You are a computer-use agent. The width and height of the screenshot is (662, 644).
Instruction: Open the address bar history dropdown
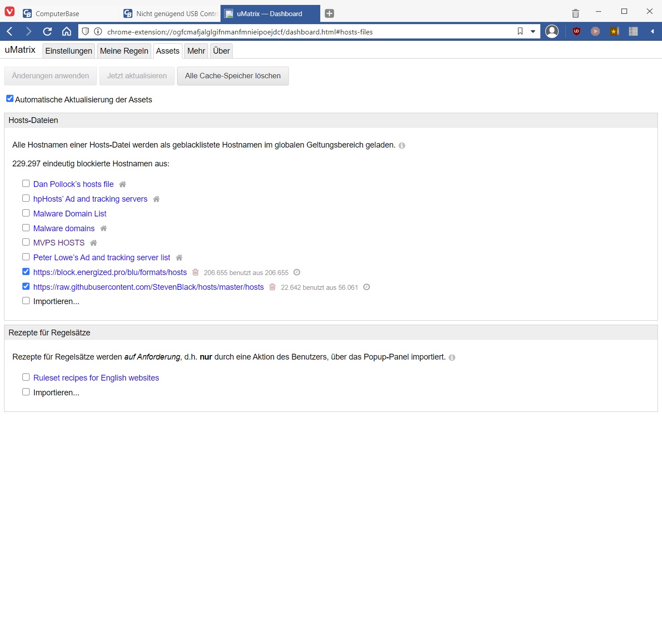tap(533, 31)
